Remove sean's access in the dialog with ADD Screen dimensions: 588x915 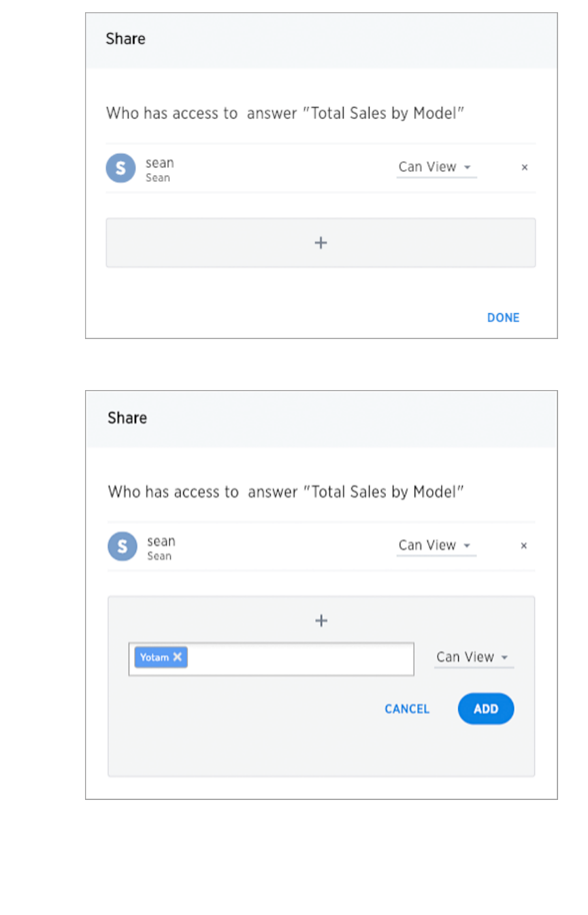pyautogui.click(x=523, y=546)
